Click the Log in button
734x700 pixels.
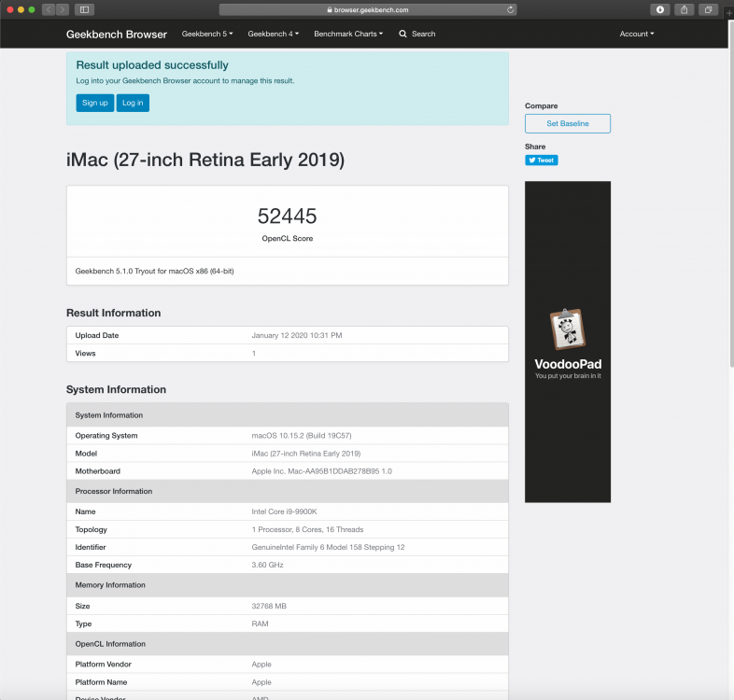tap(133, 103)
